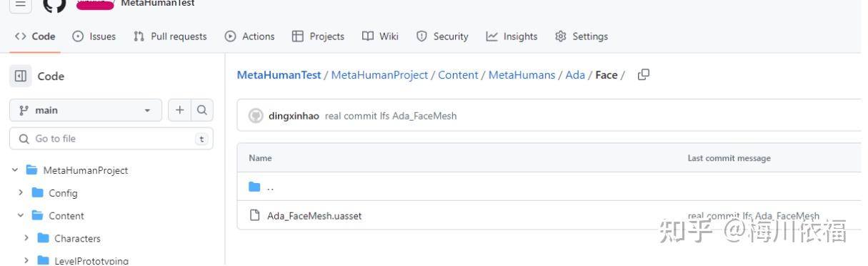The image size is (868, 266).
Task: Open repository Settings tab
Action: coord(582,36)
